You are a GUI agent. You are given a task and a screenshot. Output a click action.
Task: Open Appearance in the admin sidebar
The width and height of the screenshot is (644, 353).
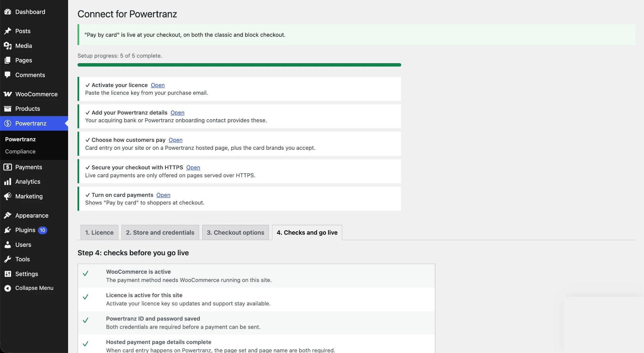(x=34, y=215)
